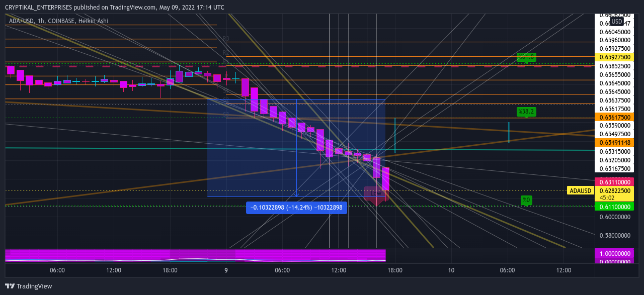
Task: Click the 0.66045000 price axis label
Action: click(615, 32)
